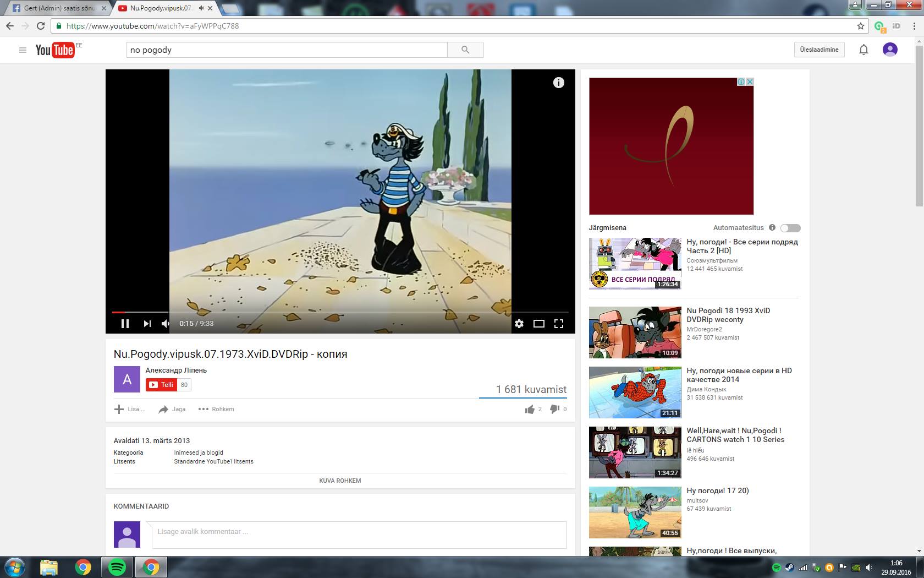This screenshot has width=924, height=578.
Task: Open Ну, погоди новые серии в HD thumbnail
Action: click(635, 392)
